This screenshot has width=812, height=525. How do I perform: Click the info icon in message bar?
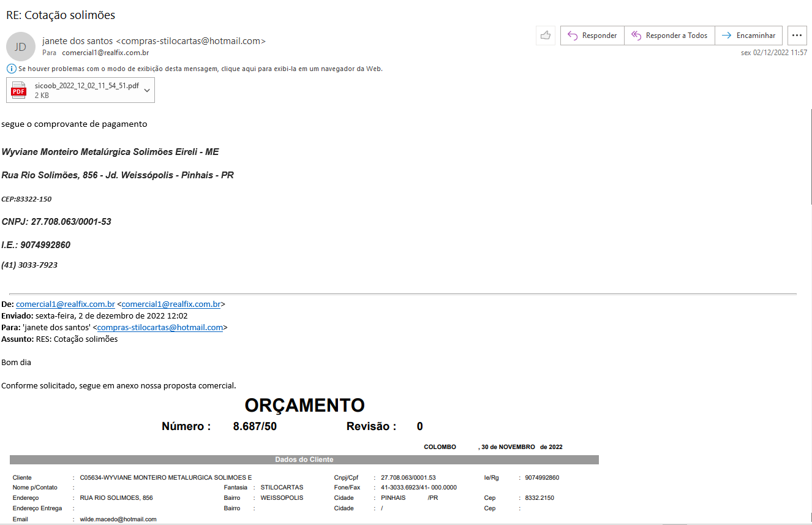[x=11, y=69]
